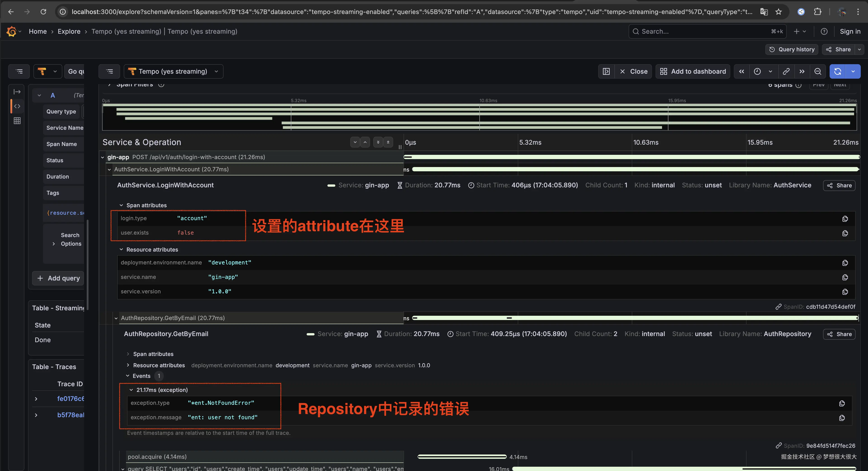
Task: Click the Grafana logo icon
Action: tap(11, 31)
